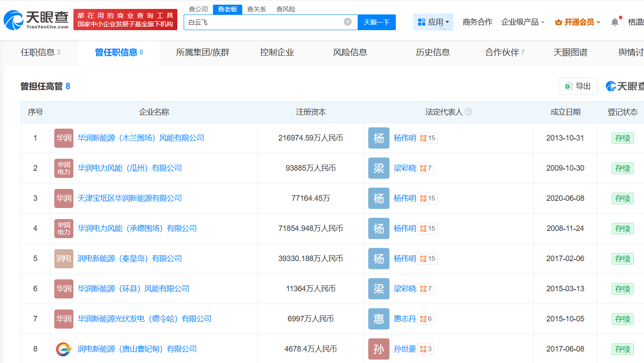Image resolution: width=644 pixels, height=363 pixels.
Task: Switch to the 查风险 search tab
Action: click(x=286, y=9)
